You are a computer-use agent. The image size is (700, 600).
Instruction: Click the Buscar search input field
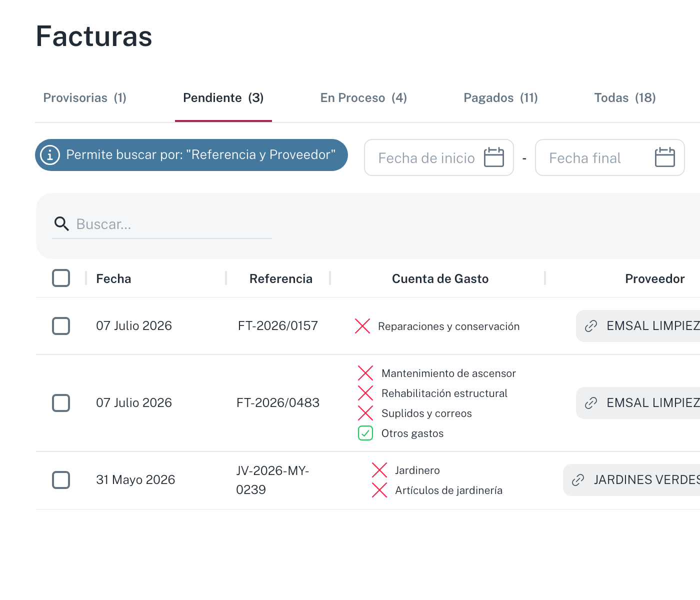pyautogui.click(x=162, y=224)
